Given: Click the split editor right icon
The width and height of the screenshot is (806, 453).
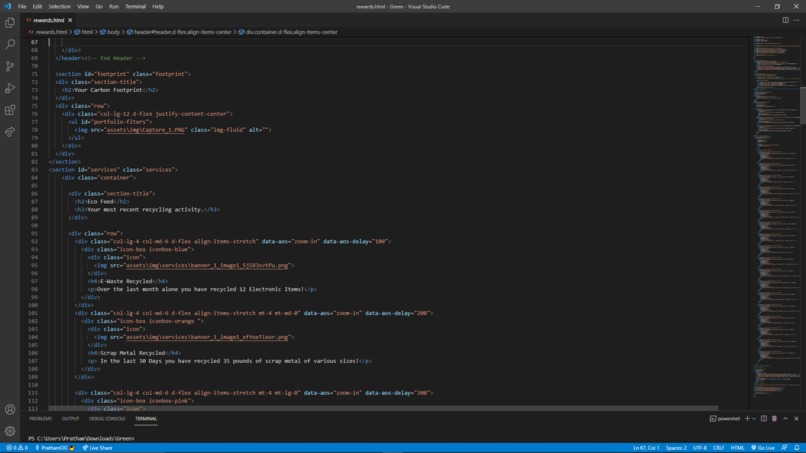Looking at the screenshot, I should [785, 20].
